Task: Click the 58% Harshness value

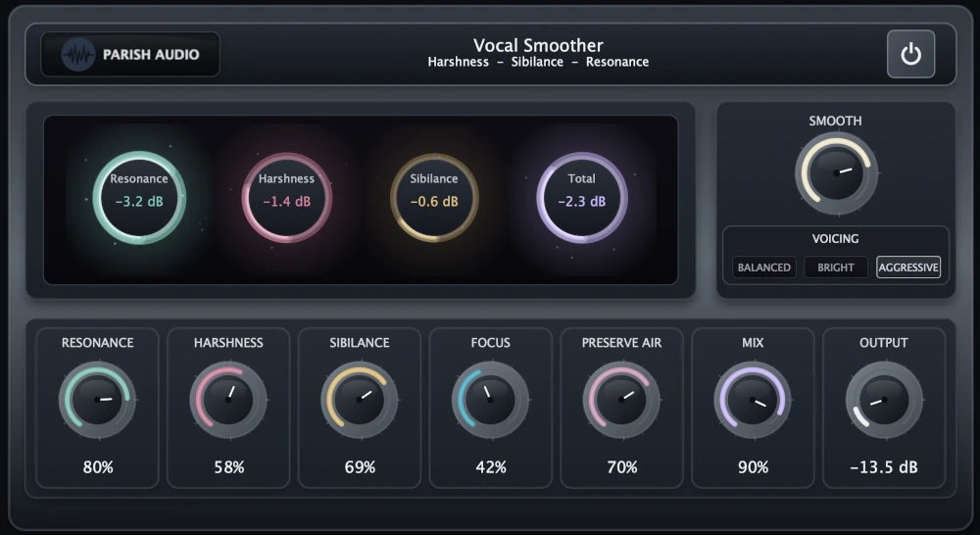Action: 229,467
